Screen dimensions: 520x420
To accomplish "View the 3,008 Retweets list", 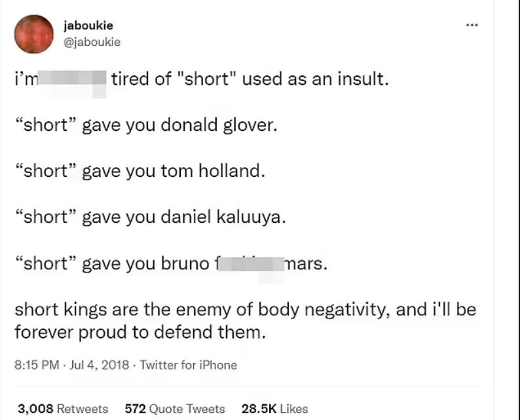I will pos(63,408).
